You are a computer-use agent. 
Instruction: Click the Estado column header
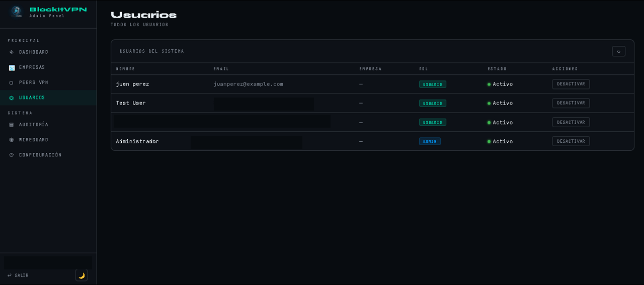tap(497, 69)
